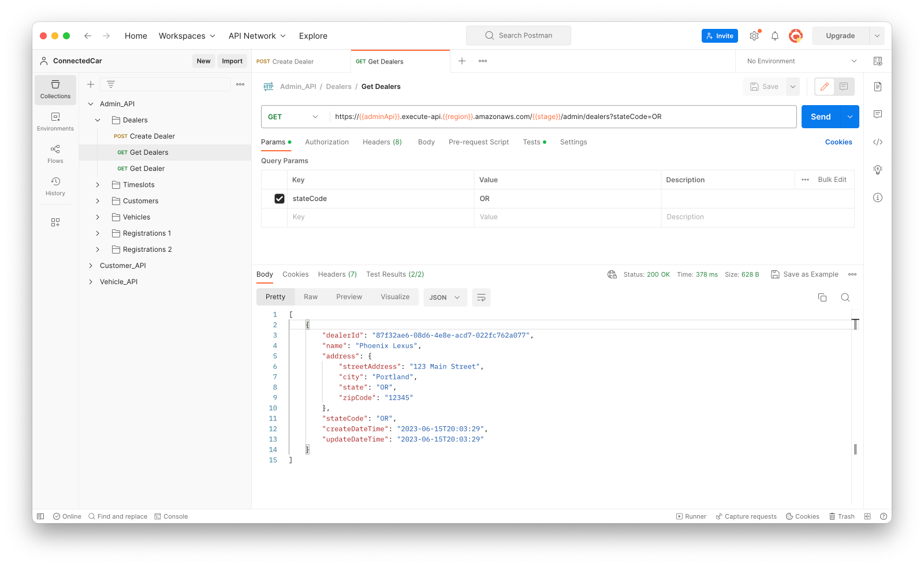924x566 pixels.
Task: Open Runner from the status bar
Action: (x=691, y=516)
